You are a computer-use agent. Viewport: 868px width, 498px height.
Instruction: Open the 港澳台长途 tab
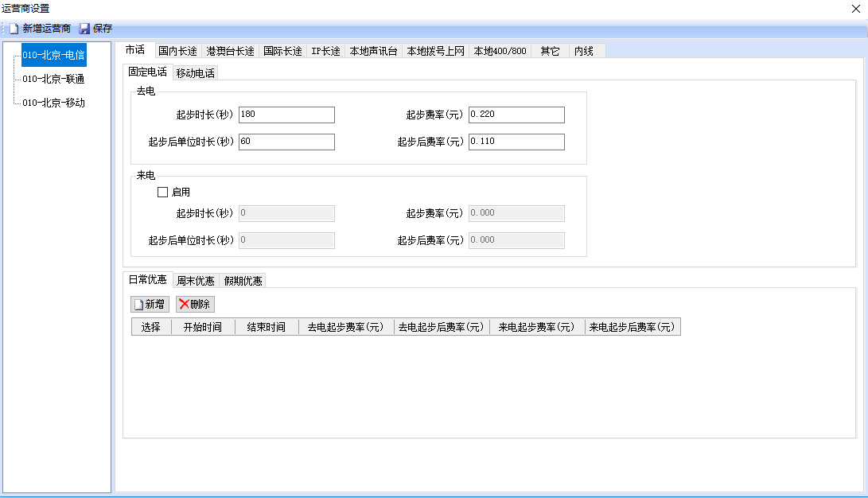pos(230,51)
